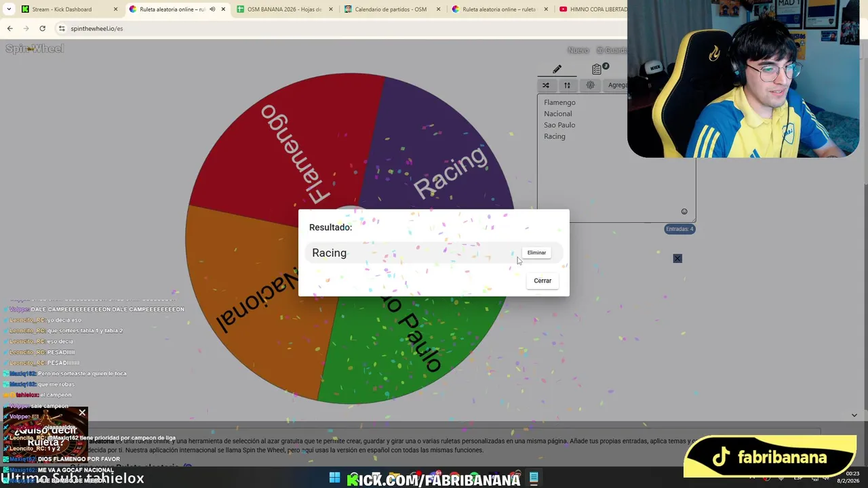This screenshot has height=488, width=868.
Task: Open site information icon in address bar
Action: (62, 28)
